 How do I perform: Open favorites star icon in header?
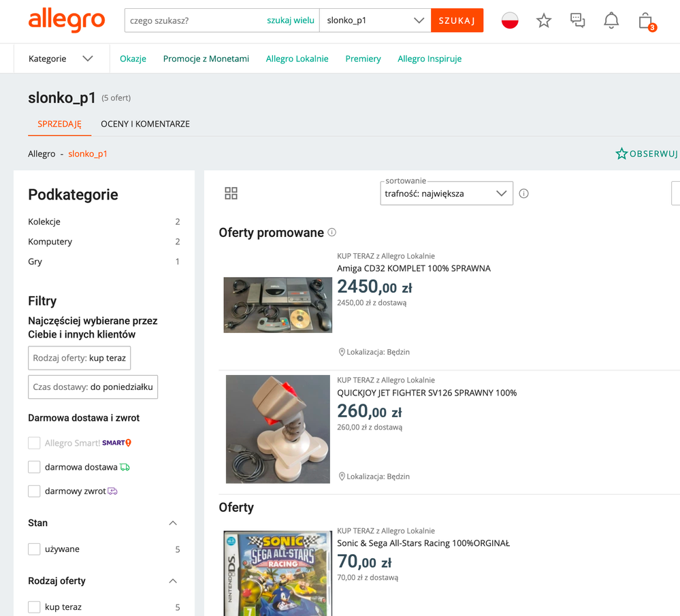543,20
